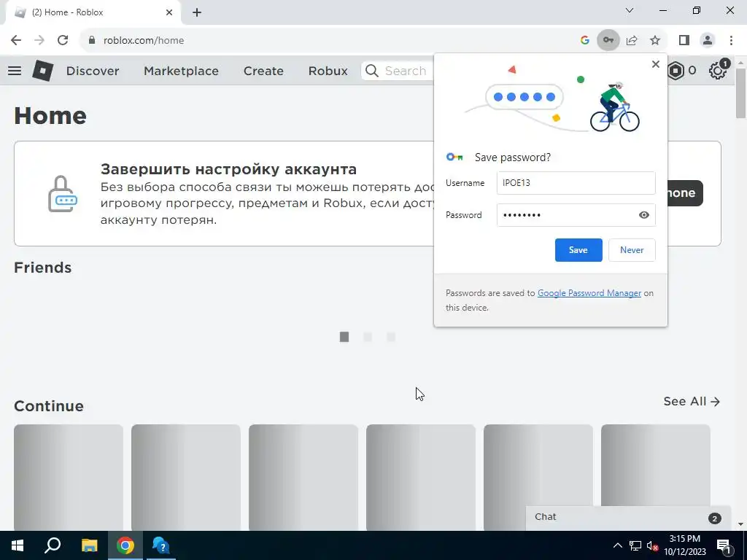Open a new browser tab
The height and width of the screenshot is (560, 747).
click(197, 12)
